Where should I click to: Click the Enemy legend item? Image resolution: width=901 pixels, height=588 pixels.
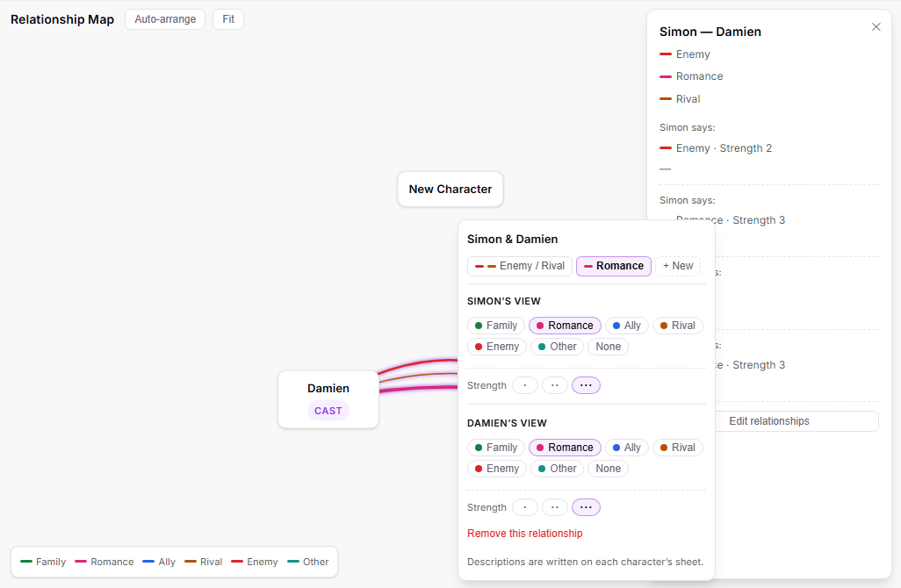[255, 562]
